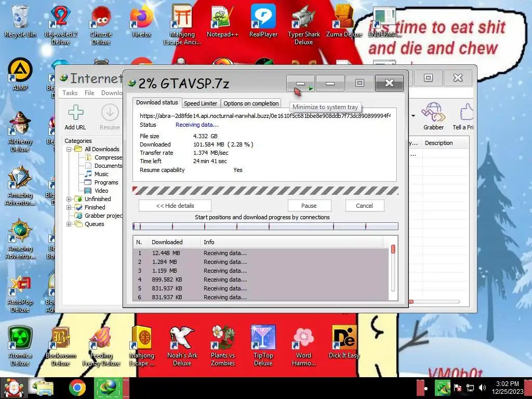Click the striped download progress bar
532x399 pixels.
pyautogui.click(x=265, y=191)
